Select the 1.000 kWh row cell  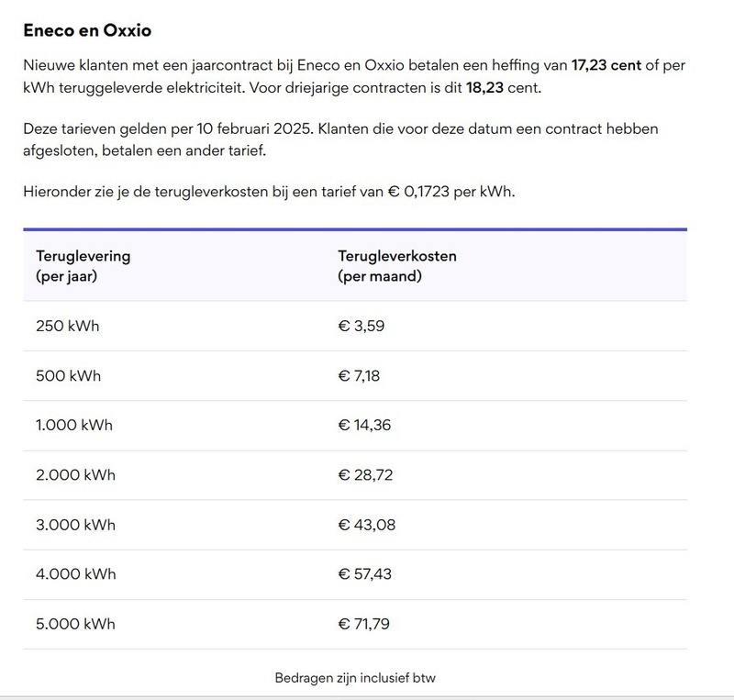tap(75, 426)
